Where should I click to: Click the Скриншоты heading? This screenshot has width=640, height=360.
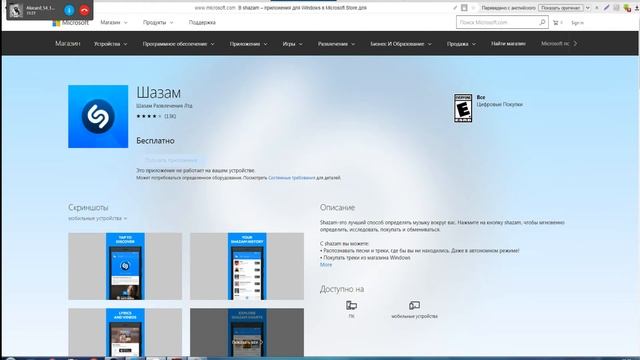88,207
